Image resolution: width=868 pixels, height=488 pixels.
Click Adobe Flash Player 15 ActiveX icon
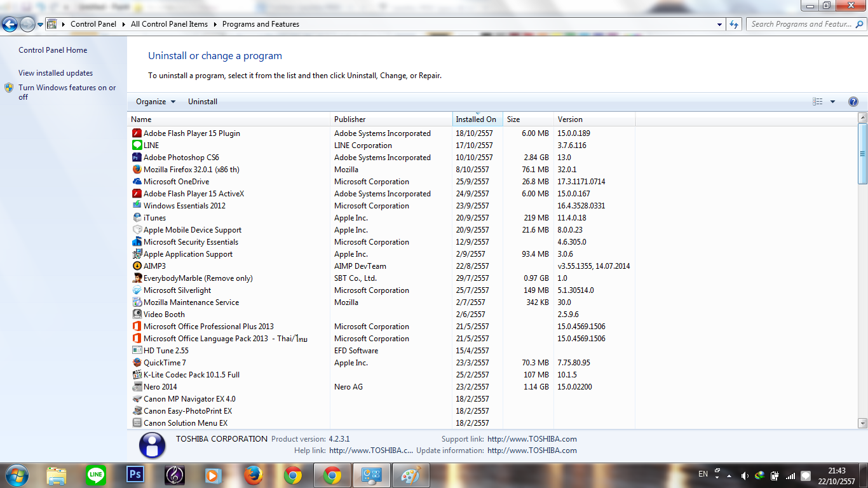tap(137, 194)
